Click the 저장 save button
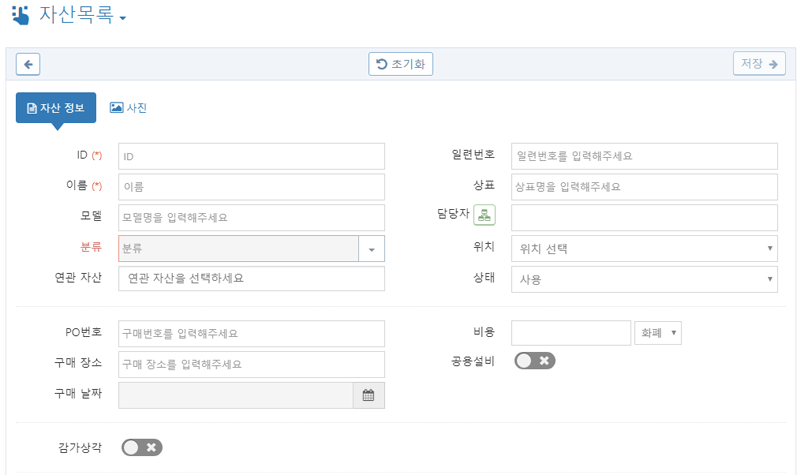The image size is (804, 475). 759,64
